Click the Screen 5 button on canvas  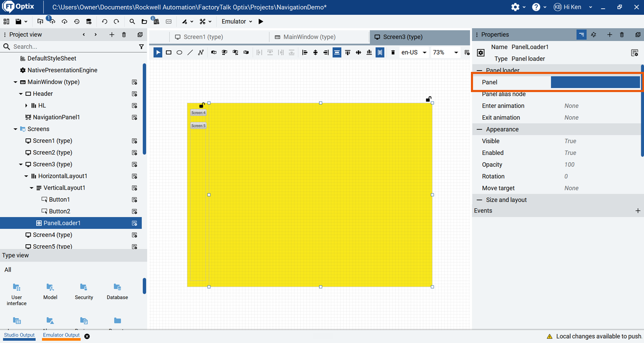(198, 126)
